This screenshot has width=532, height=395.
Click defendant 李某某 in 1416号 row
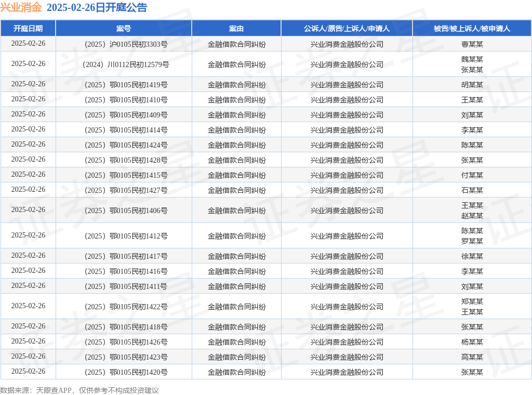472,271
